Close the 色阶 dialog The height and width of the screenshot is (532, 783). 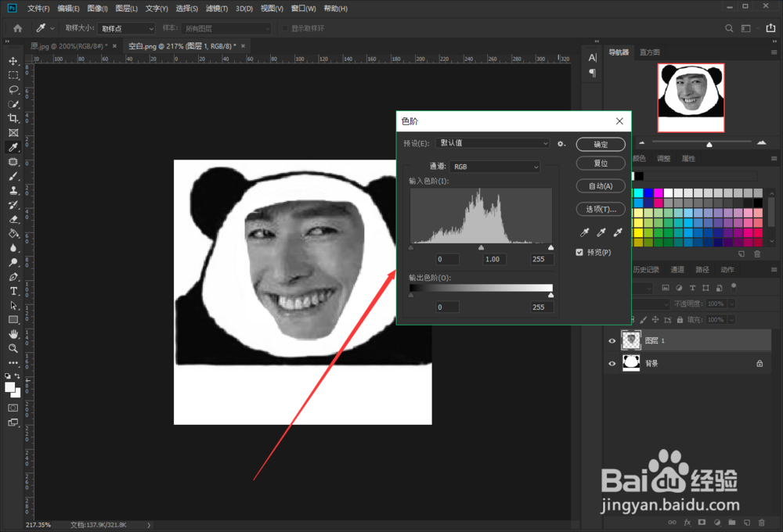point(619,121)
